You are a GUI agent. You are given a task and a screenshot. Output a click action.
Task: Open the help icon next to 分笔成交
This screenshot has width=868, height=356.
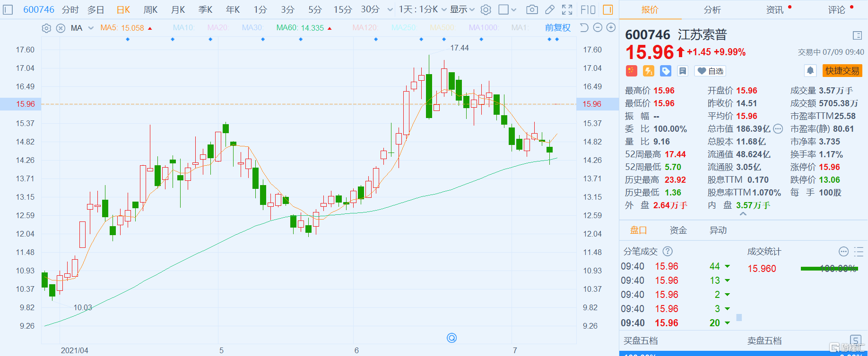[x=668, y=251]
